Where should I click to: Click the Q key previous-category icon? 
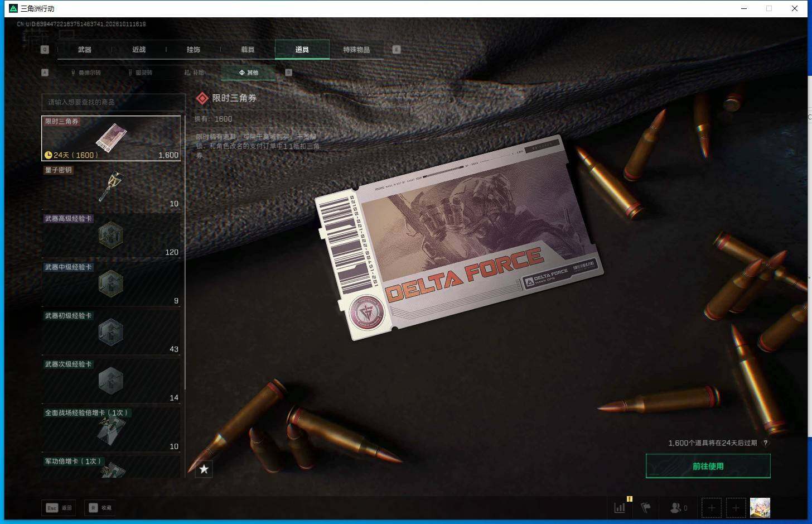pos(45,50)
